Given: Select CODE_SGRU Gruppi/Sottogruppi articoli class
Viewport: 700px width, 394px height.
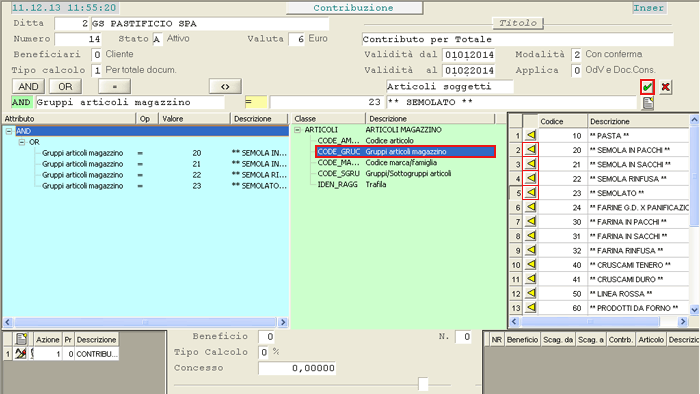Looking at the screenshot, I should pos(384,173).
